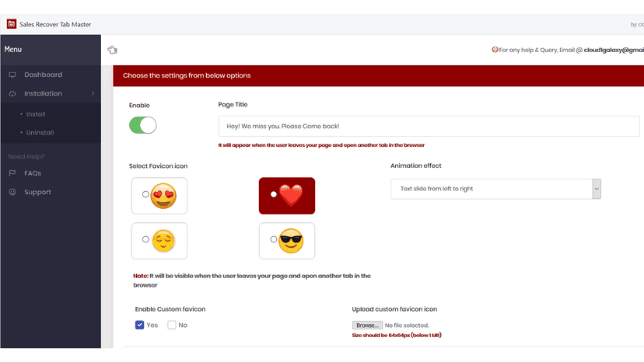Open the Animation effect dropdown
This screenshot has height=362, width=644.
pyautogui.click(x=495, y=189)
